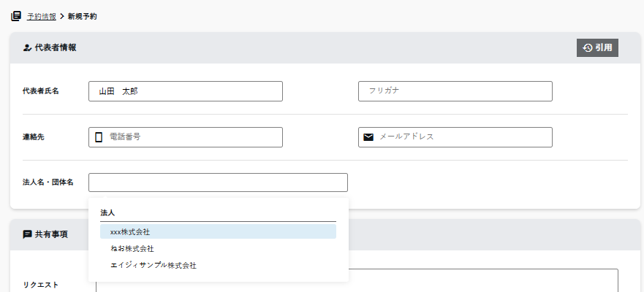Pick エイジィサンプル株式会社 from the list
Image resolution: width=644 pixels, height=292 pixels.
pos(154,265)
